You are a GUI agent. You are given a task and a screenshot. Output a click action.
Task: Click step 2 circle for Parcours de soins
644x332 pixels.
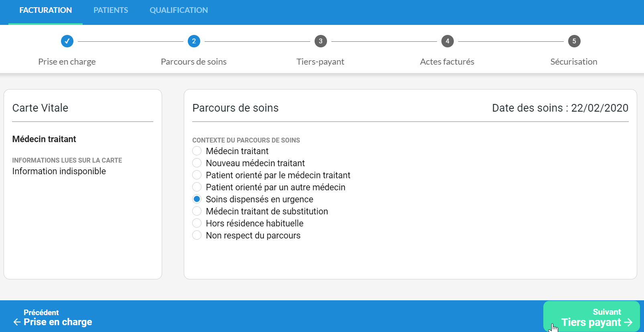pyautogui.click(x=194, y=41)
